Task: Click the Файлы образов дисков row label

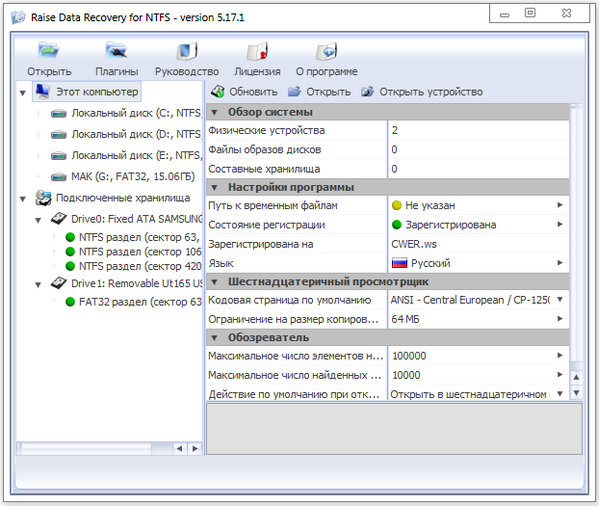Action: pyautogui.click(x=264, y=150)
